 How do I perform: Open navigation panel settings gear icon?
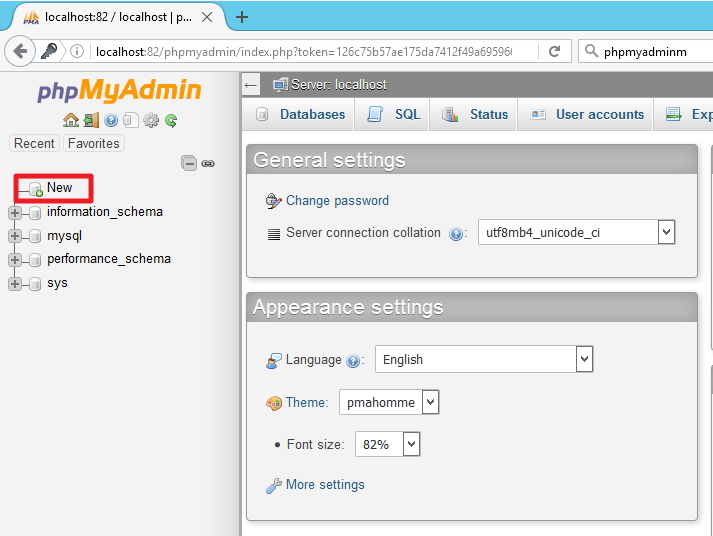pyautogui.click(x=151, y=120)
